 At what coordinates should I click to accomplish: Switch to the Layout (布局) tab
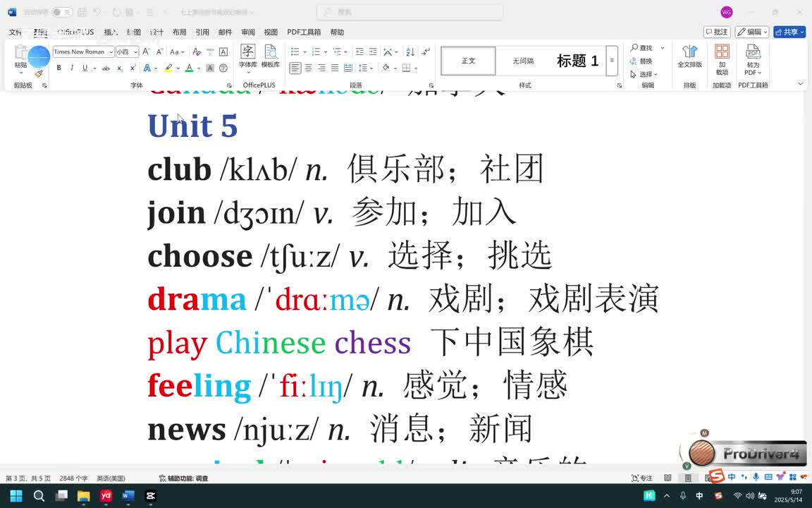(179, 32)
